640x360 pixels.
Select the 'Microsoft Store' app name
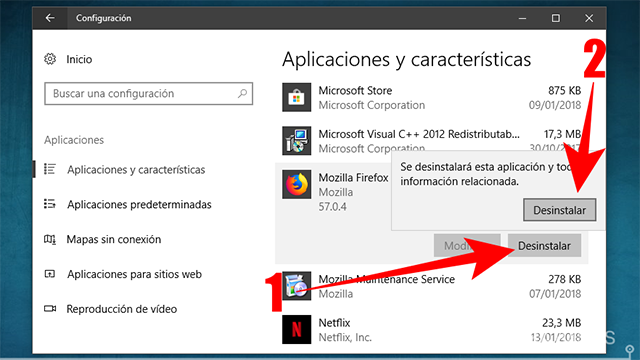point(355,91)
